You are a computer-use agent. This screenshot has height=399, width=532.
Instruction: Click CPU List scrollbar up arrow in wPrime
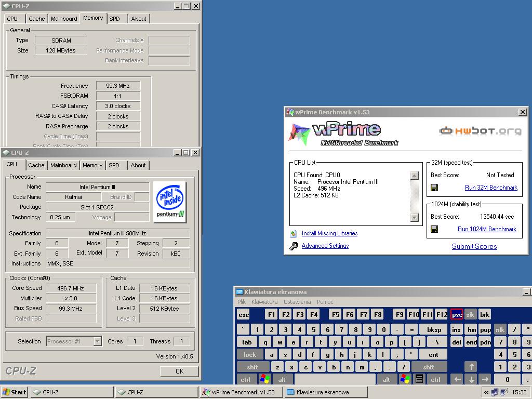[x=414, y=176]
